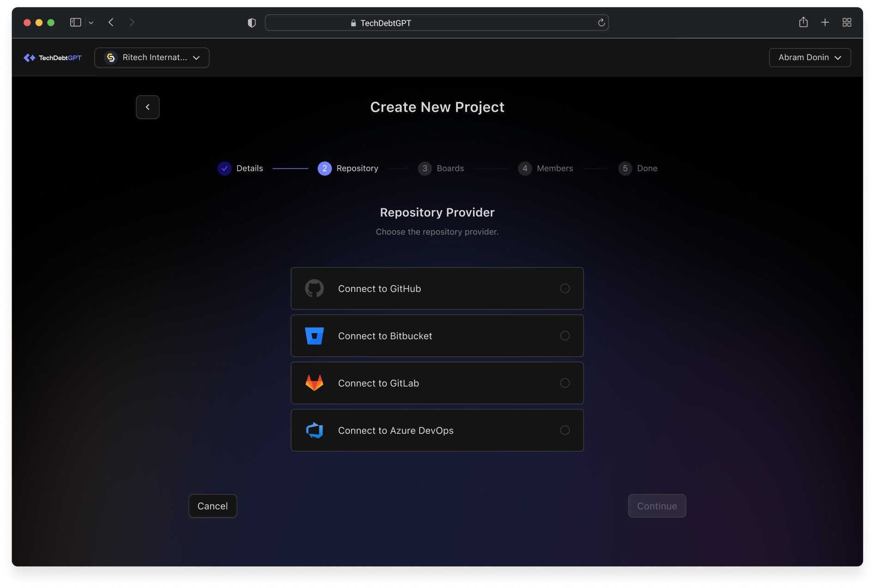Click the GitHub octocat icon
This screenshot has width=875, height=588.
point(314,288)
